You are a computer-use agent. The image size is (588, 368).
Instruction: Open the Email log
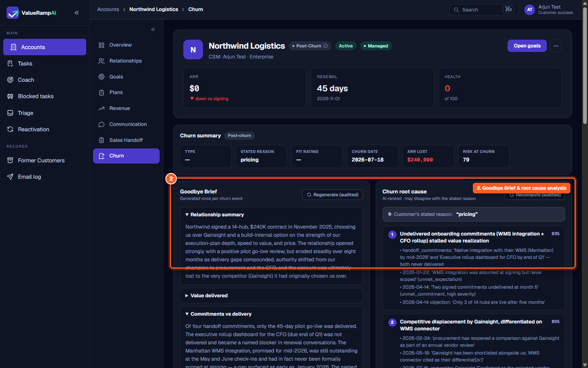(45, 177)
